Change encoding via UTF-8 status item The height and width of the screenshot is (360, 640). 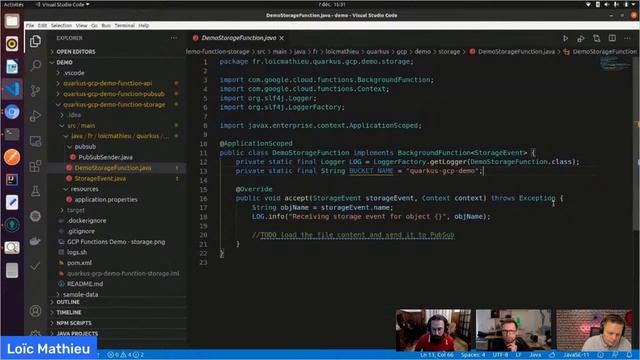500,355
